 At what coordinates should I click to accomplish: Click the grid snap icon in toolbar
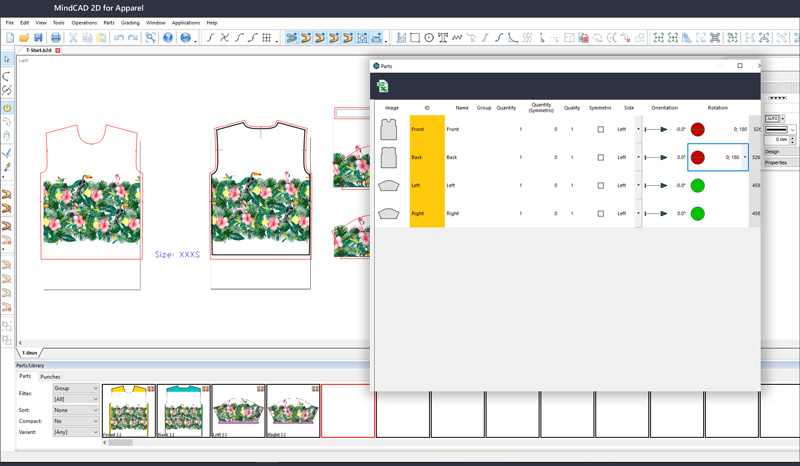pyautogui.click(x=266, y=37)
